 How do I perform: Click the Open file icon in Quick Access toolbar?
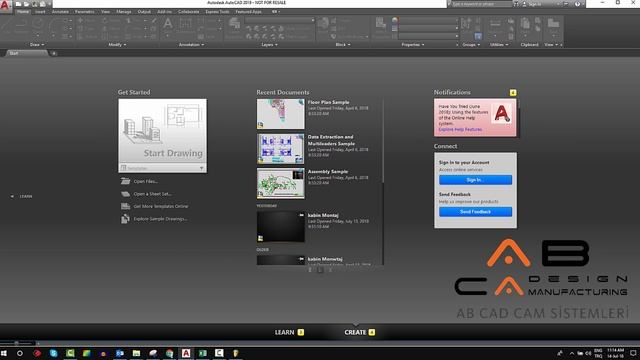tap(27, 4)
